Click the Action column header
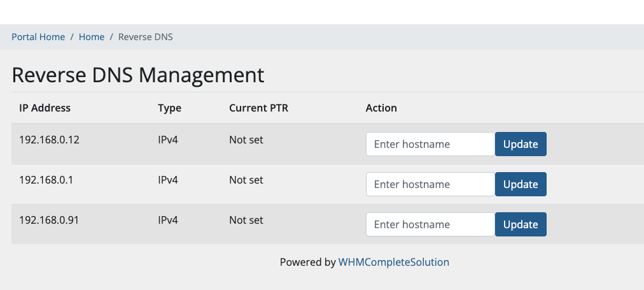The height and width of the screenshot is (290, 644). pyautogui.click(x=381, y=108)
